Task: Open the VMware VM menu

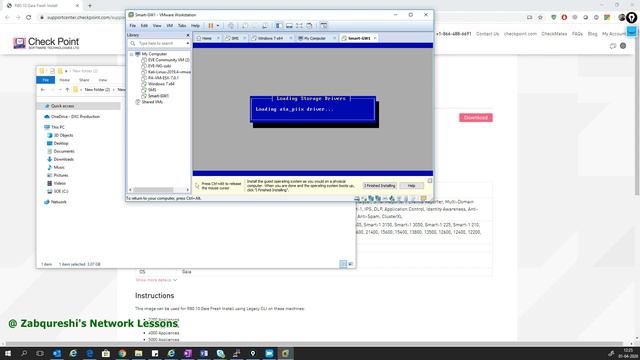Action: click(169, 26)
